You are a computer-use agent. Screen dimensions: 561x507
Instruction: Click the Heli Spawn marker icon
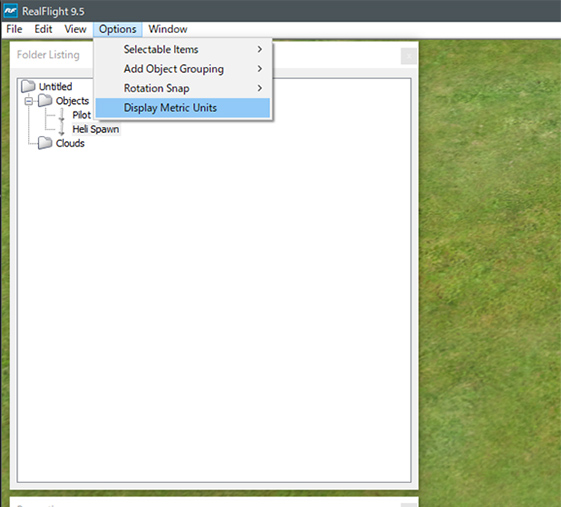point(62,129)
